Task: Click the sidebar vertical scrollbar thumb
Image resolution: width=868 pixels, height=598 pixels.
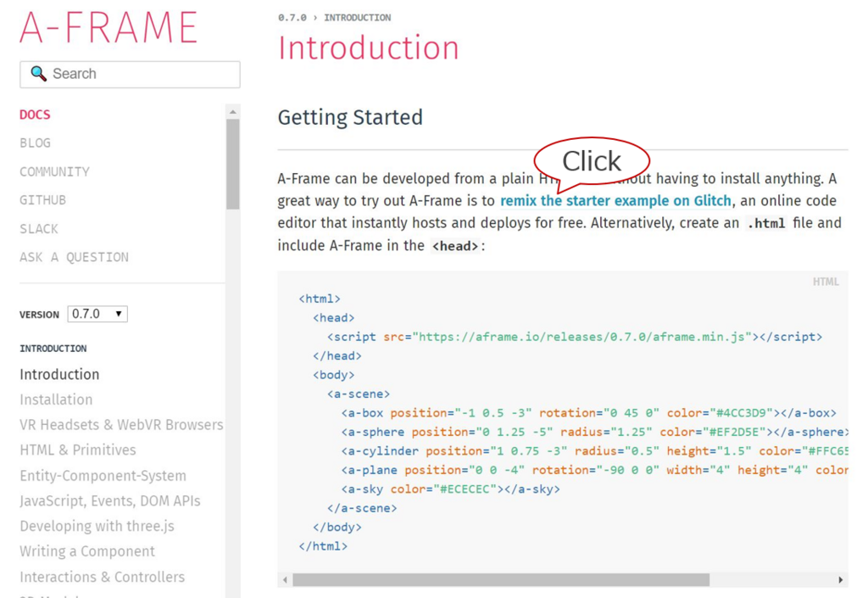Action: coord(233,165)
